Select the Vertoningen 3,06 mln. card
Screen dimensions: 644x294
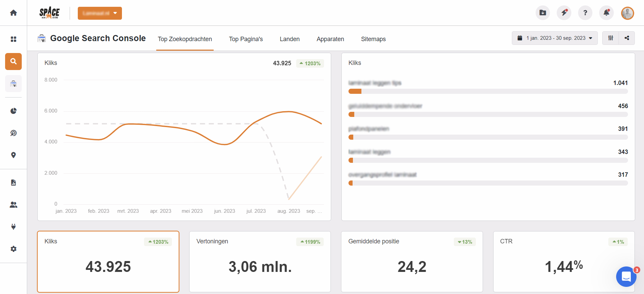[260, 262]
